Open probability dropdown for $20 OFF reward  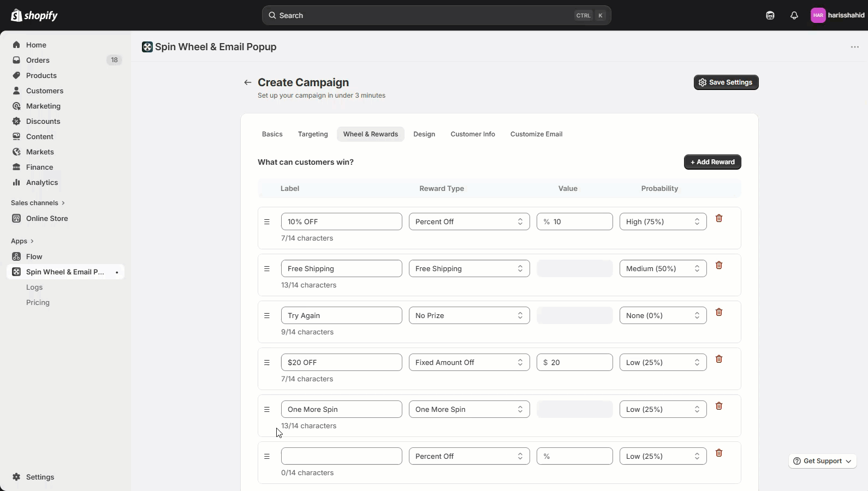tap(663, 362)
